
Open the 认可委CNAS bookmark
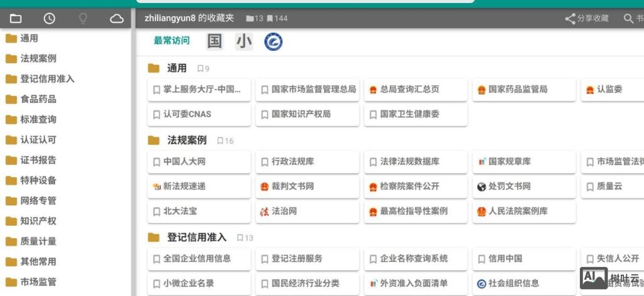[199, 115]
